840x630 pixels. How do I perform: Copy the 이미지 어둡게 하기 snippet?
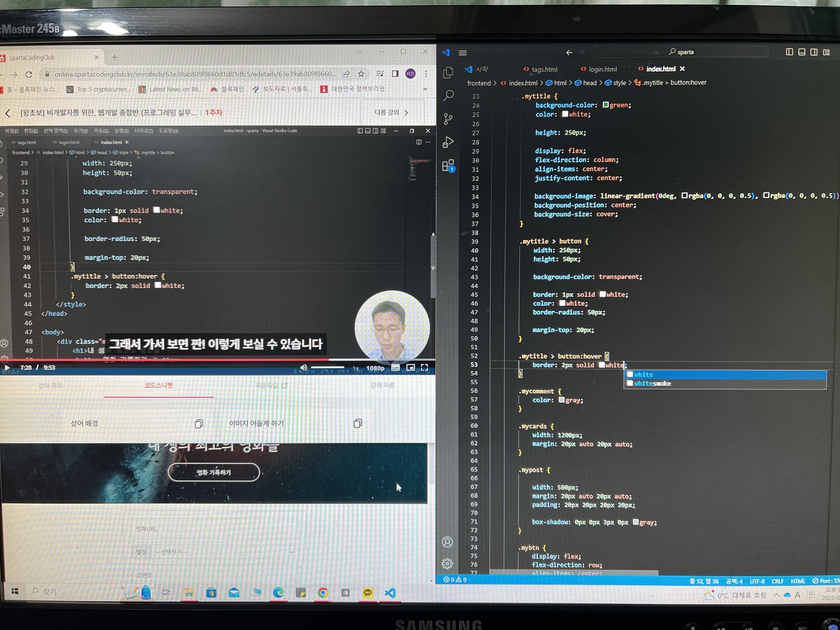coord(358,423)
